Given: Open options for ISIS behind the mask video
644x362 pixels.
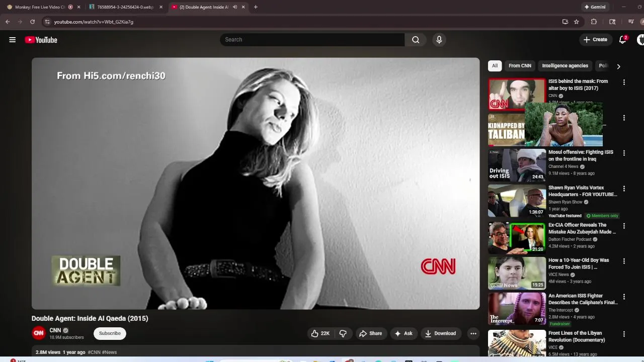Looking at the screenshot, I should [624, 82].
